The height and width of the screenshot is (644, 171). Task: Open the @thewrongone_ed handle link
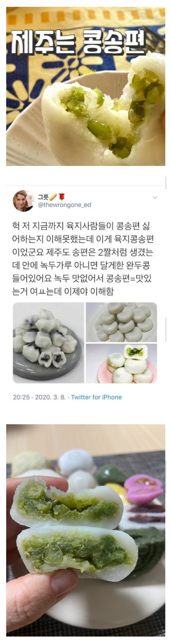[64, 205]
